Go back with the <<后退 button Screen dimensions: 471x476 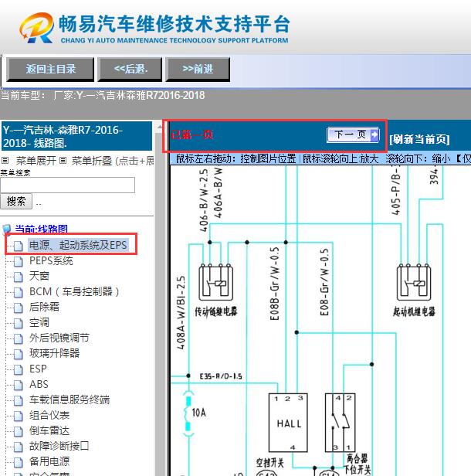click(130, 70)
